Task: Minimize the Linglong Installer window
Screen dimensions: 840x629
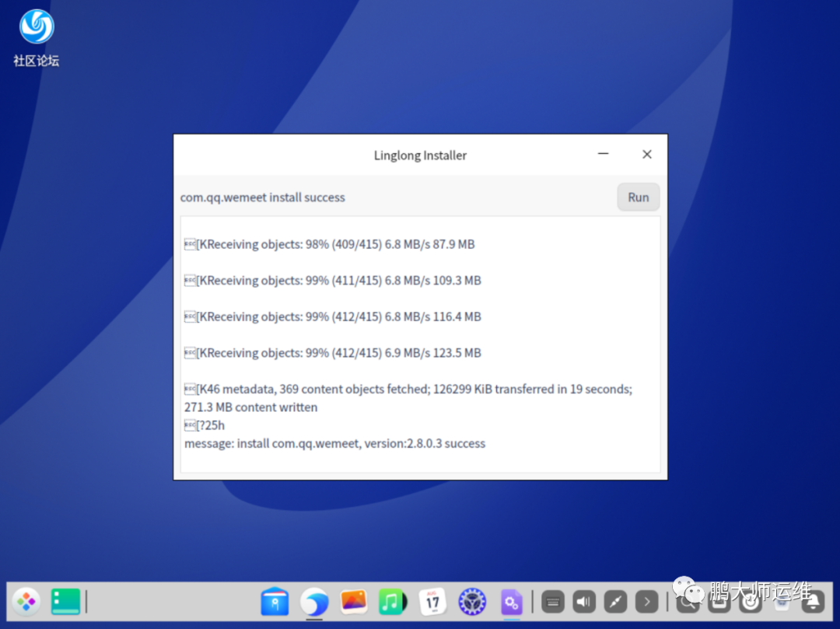Action: 604,154
